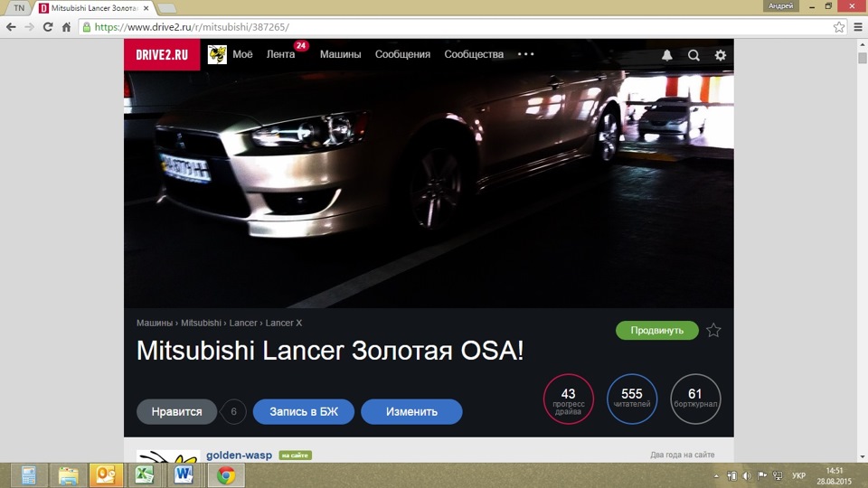Click the на сайте online badge
The height and width of the screenshot is (488, 868).
pyautogui.click(x=295, y=455)
